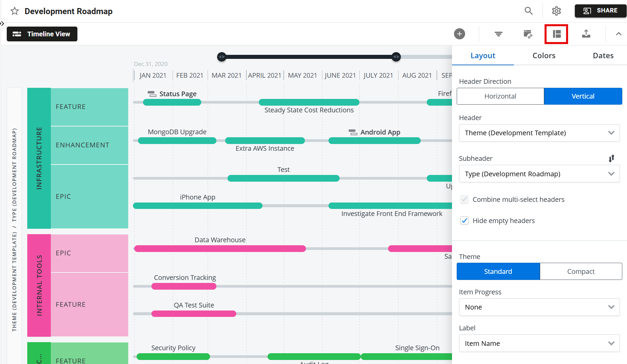
Task: Switch Header Direction to Horizontal
Action: [x=500, y=96]
